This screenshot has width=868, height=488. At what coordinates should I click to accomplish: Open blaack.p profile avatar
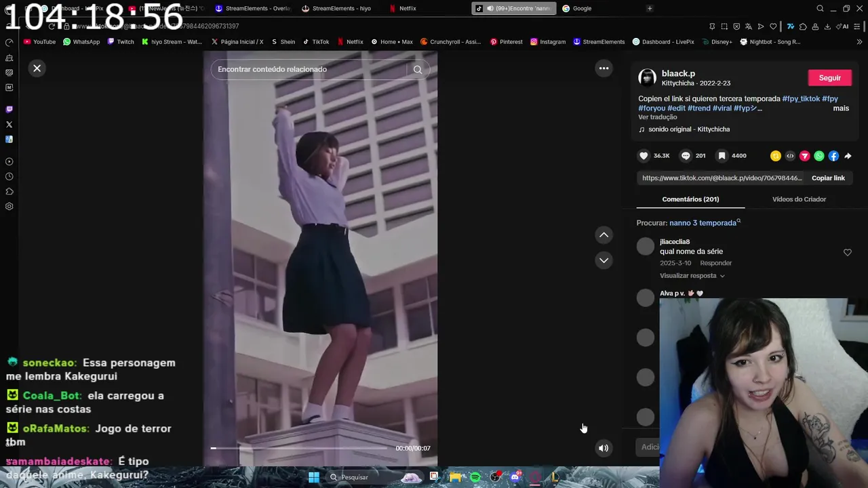[x=648, y=78]
